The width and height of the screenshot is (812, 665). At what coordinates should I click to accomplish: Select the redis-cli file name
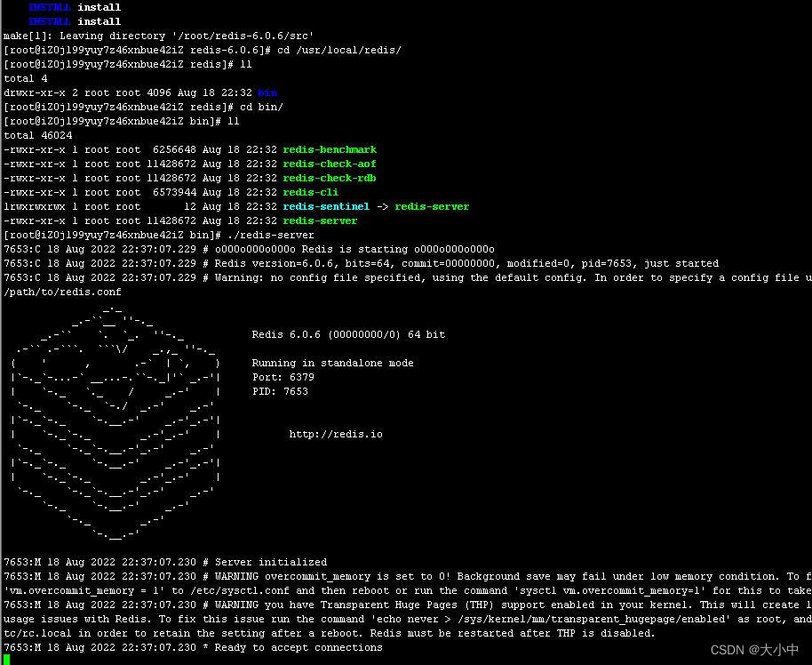click(310, 192)
